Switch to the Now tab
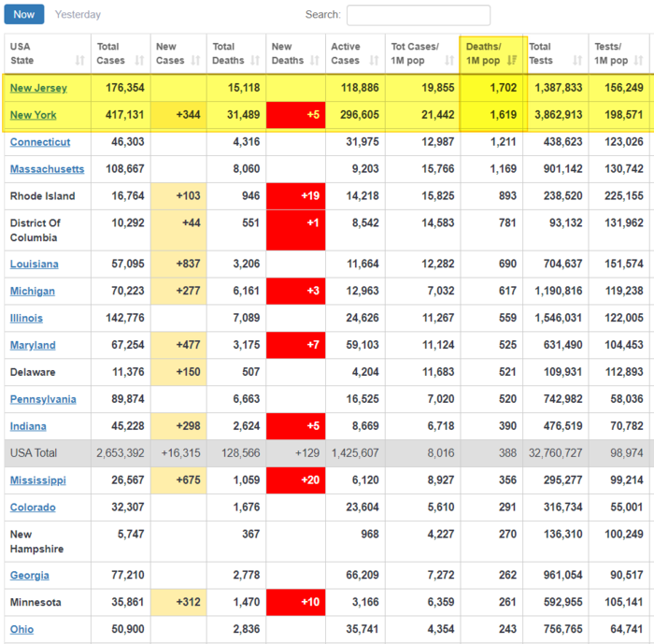This screenshot has width=654, height=644. coord(24,14)
